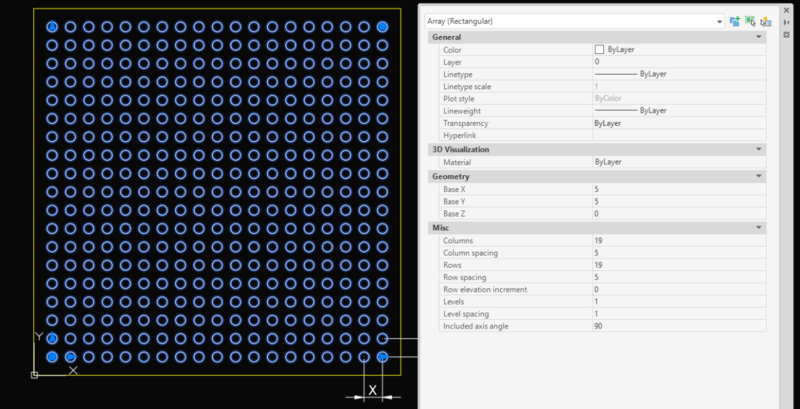Open Quick Select from the palette header
The width and height of the screenshot is (800, 409).
766,20
